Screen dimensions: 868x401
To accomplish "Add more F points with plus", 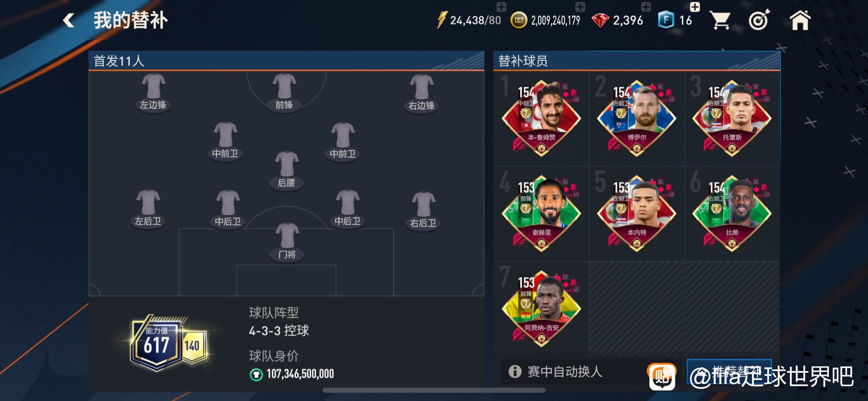I will (695, 7).
